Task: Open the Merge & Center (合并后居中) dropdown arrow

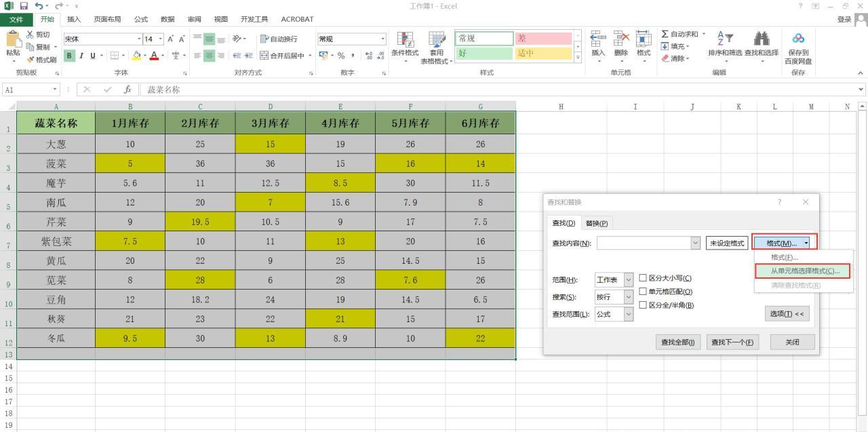Action: 310,55
